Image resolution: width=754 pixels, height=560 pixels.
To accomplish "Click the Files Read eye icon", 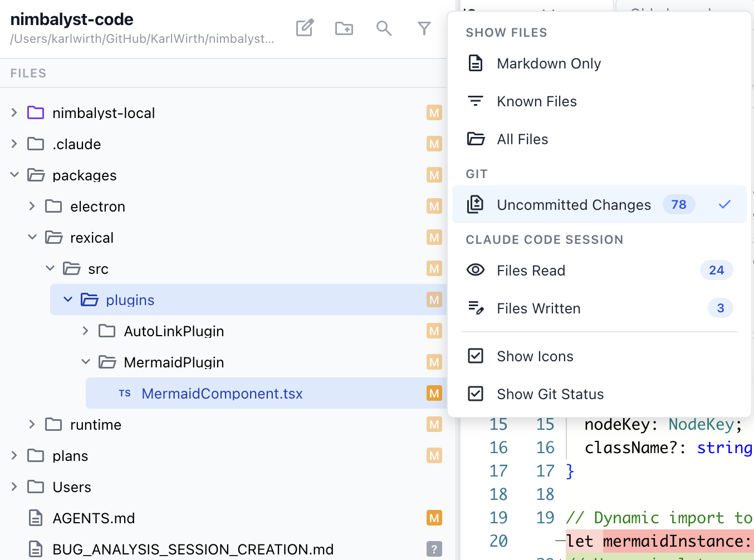I will tap(476, 270).
